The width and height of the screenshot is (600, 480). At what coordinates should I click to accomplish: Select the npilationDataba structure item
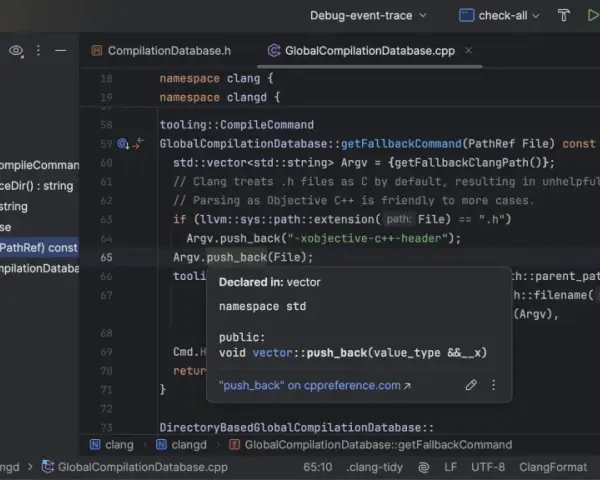pos(39,269)
